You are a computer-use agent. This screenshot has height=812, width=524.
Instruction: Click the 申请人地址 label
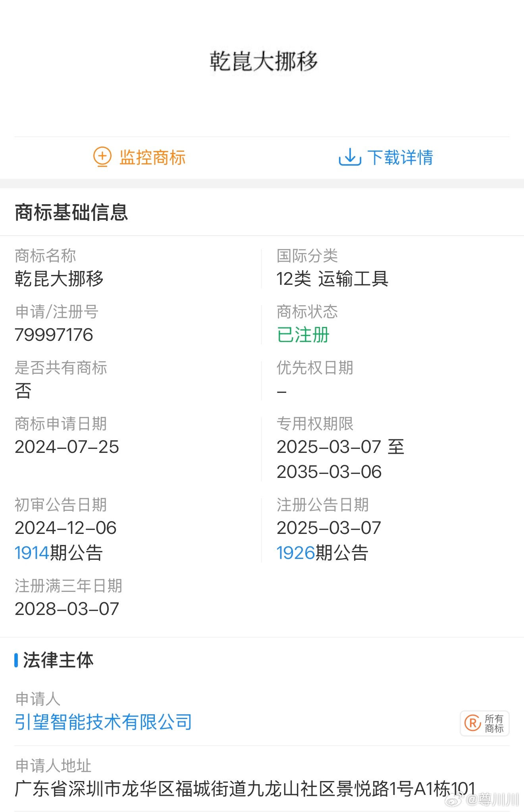pos(53,766)
